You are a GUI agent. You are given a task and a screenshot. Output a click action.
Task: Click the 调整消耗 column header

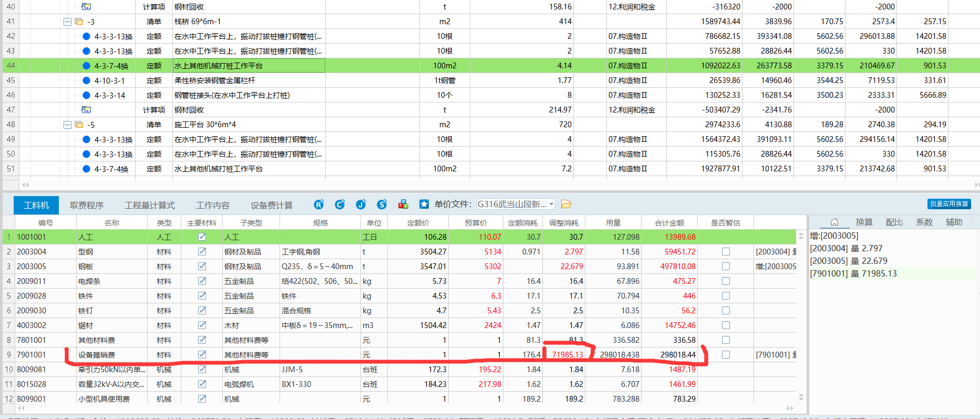click(564, 223)
